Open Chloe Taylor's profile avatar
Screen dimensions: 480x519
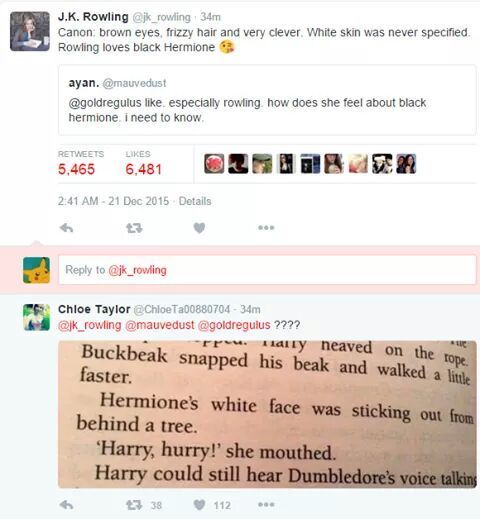(x=36, y=317)
